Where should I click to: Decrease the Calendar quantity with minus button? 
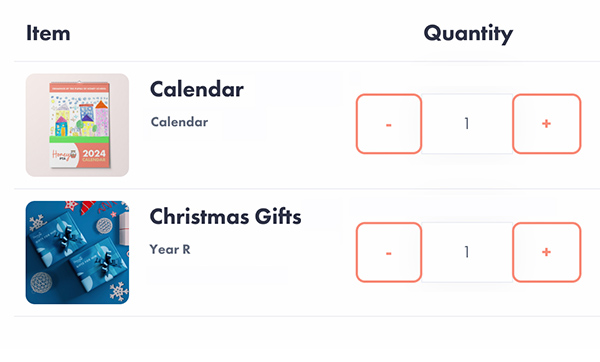tap(389, 124)
